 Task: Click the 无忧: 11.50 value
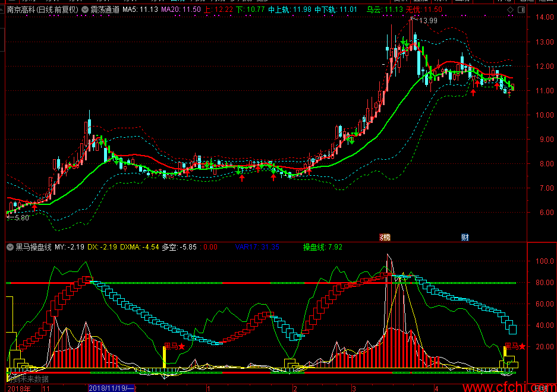pyautogui.click(x=424, y=10)
